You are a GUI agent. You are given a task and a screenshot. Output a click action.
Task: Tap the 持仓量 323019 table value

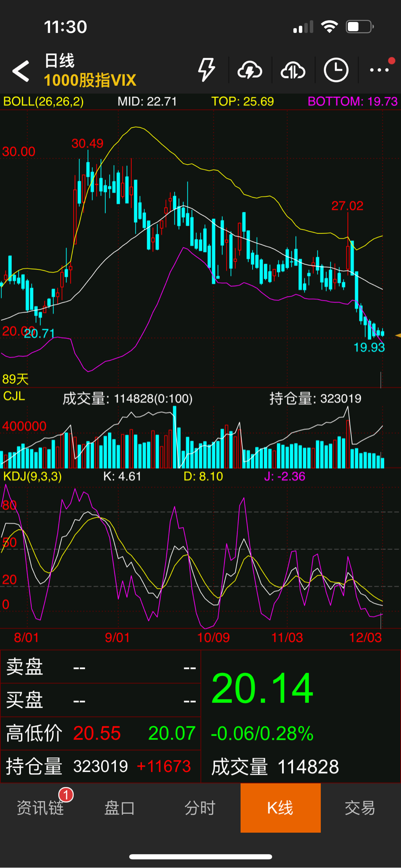(101, 767)
